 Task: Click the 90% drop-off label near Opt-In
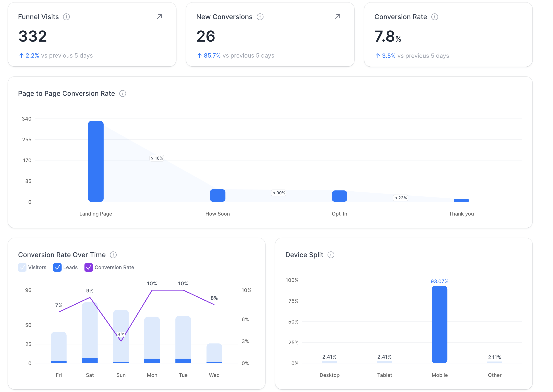pyautogui.click(x=279, y=193)
